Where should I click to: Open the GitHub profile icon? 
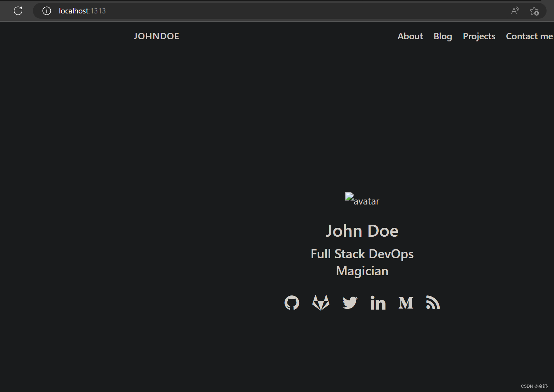pos(292,303)
